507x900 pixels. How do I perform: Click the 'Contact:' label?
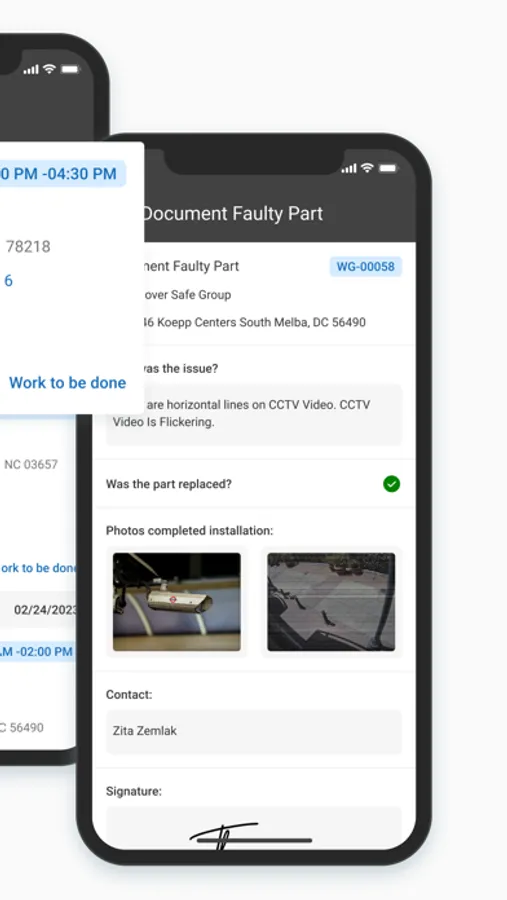tap(129, 695)
